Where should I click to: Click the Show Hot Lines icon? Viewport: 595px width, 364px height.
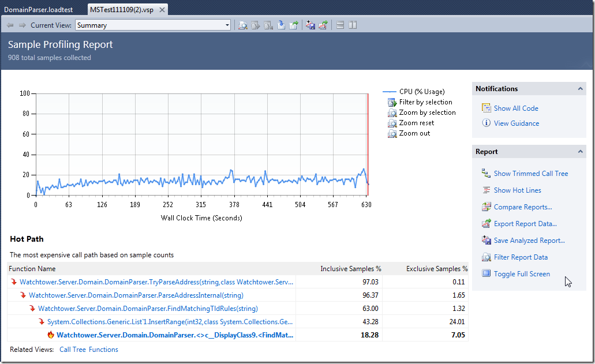[x=486, y=190]
